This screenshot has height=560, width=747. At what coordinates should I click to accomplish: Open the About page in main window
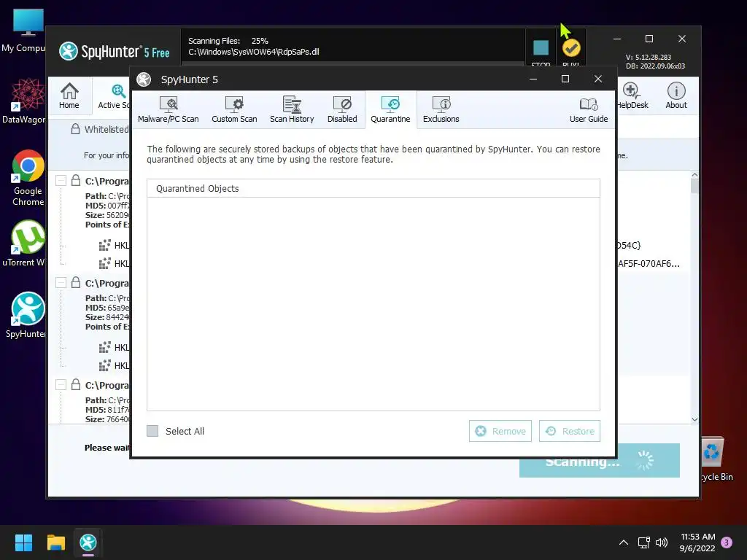tap(676, 96)
